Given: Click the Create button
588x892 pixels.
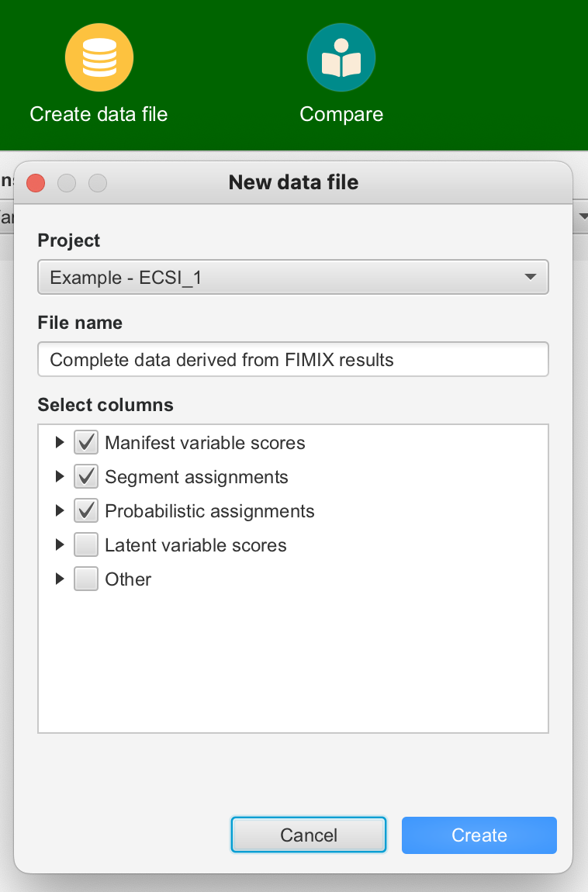Looking at the screenshot, I should 479,835.
